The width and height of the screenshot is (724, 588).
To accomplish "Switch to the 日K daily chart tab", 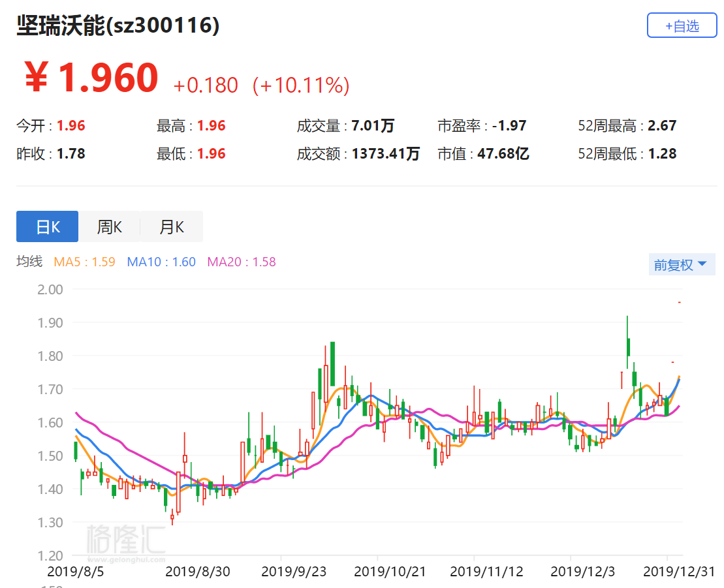I will [x=48, y=226].
